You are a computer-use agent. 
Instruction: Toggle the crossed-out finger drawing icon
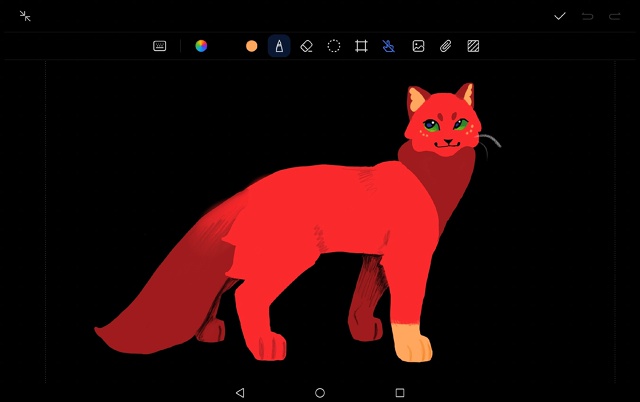(x=389, y=46)
